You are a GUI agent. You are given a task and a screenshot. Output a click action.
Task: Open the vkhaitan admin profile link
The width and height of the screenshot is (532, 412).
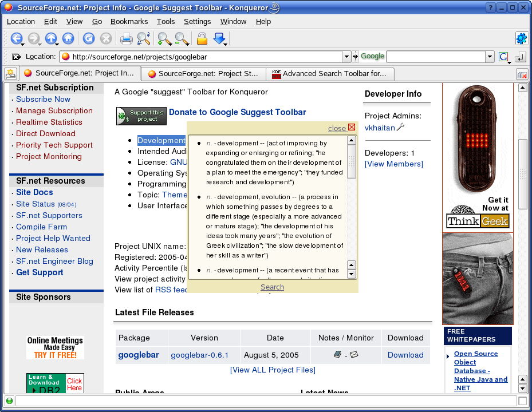click(x=380, y=128)
